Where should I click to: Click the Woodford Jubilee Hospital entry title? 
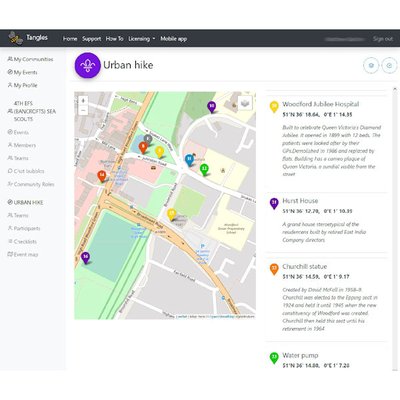(x=321, y=104)
